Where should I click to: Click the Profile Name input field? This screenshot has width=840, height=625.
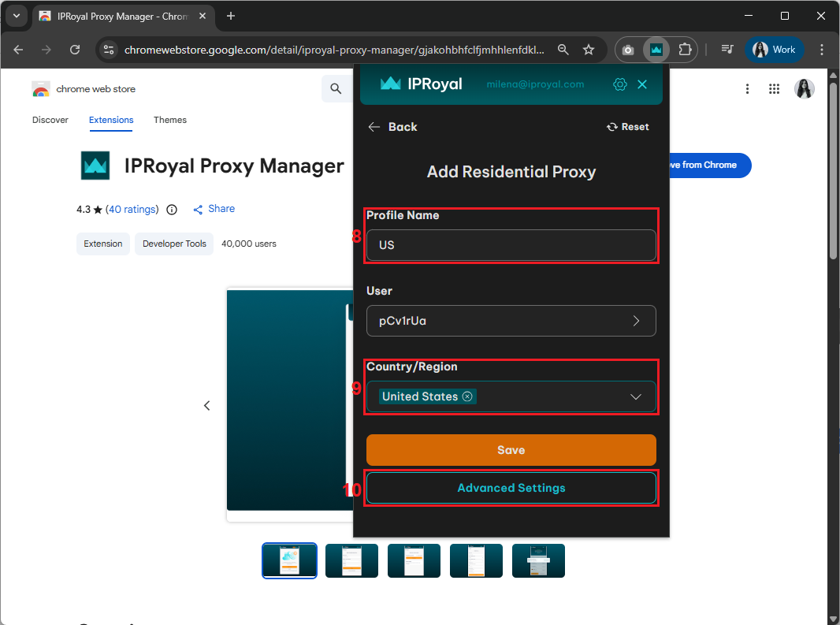point(511,245)
